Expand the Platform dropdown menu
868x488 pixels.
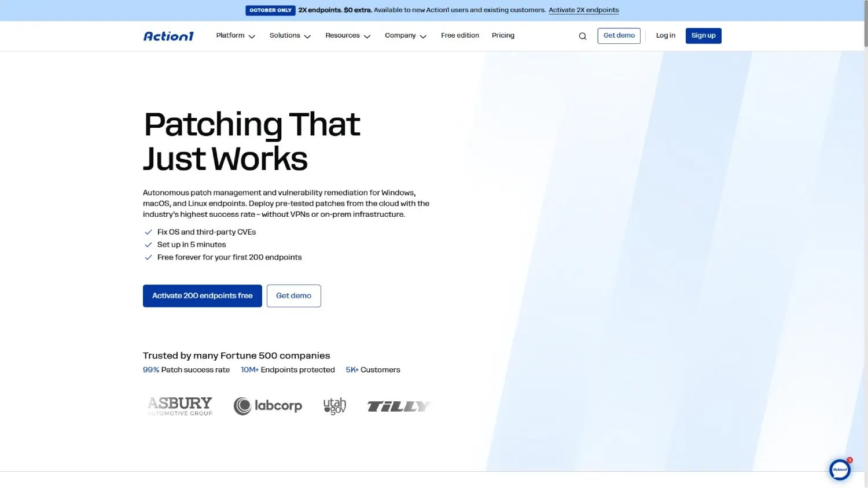click(x=236, y=36)
